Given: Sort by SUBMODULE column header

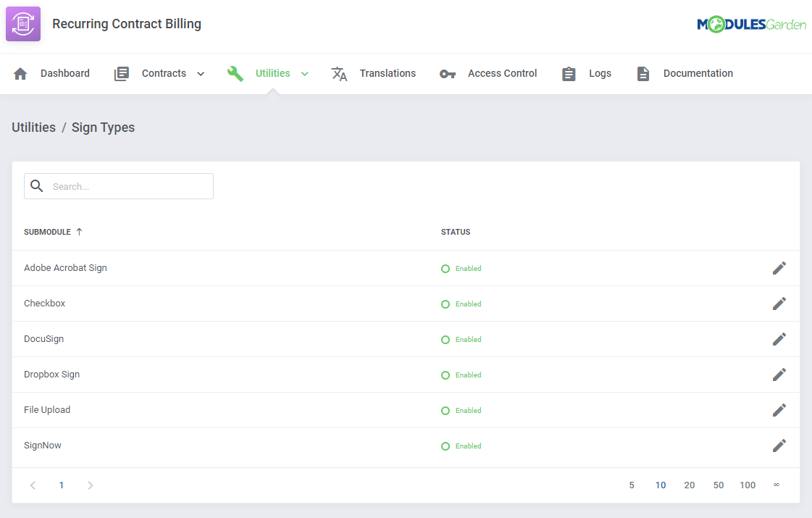Looking at the screenshot, I should [47, 232].
